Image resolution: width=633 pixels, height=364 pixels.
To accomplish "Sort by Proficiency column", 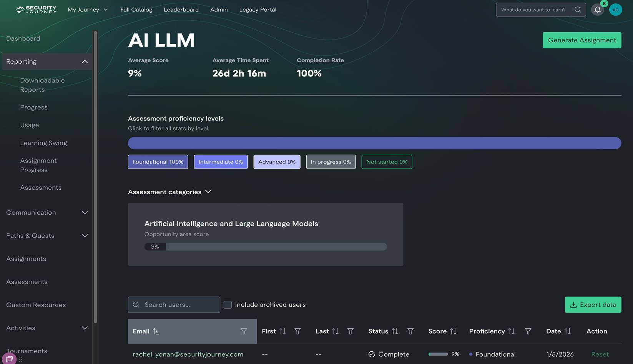I will (511, 331).
